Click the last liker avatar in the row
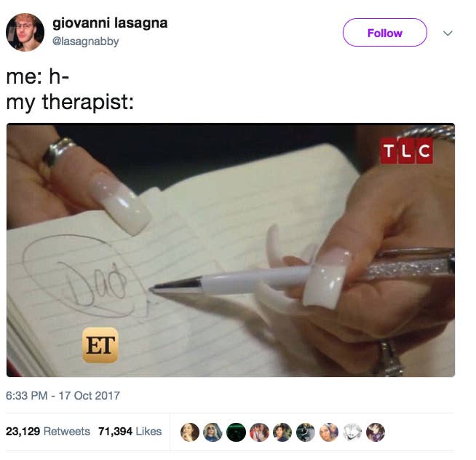Viewport: 476px width, 460px height. coord(376,432)
